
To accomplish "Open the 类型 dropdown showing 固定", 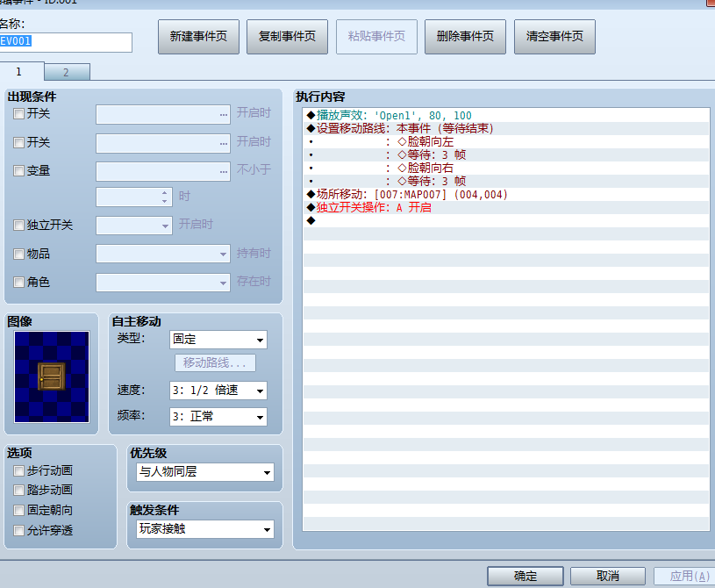I will [x=218, y=340].
